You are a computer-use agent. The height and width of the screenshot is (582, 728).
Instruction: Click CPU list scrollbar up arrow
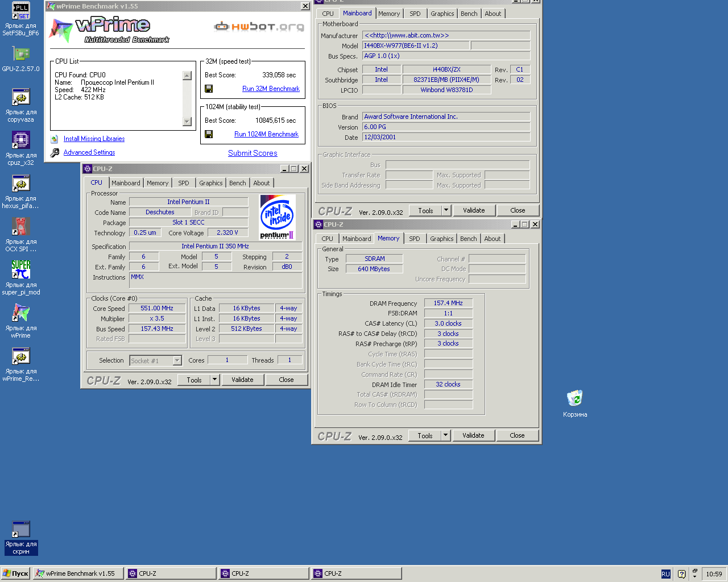(x=187, y=76)
